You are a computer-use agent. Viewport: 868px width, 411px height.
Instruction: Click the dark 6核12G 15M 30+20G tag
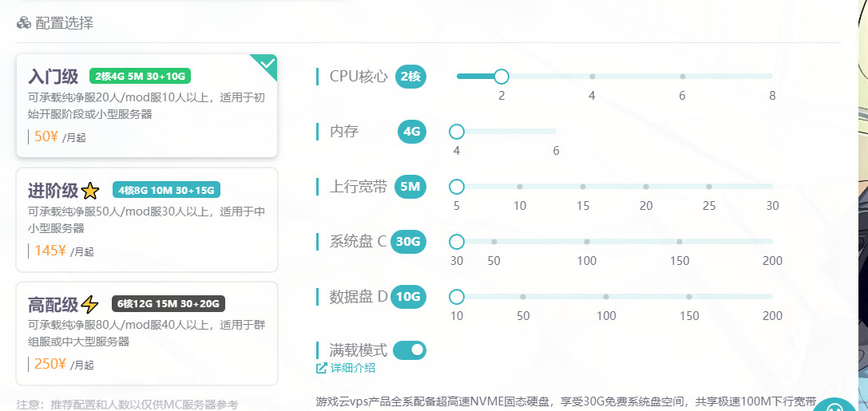168,304
